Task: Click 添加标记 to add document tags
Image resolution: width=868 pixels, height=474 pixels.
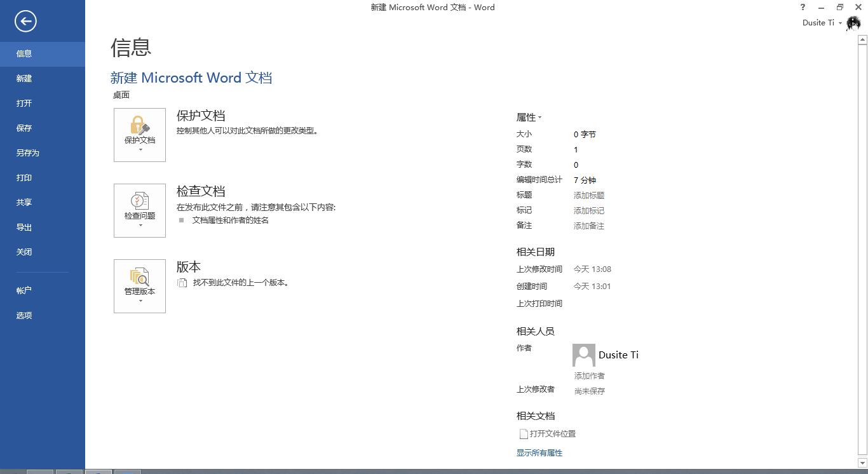Action: click(588, 210)
